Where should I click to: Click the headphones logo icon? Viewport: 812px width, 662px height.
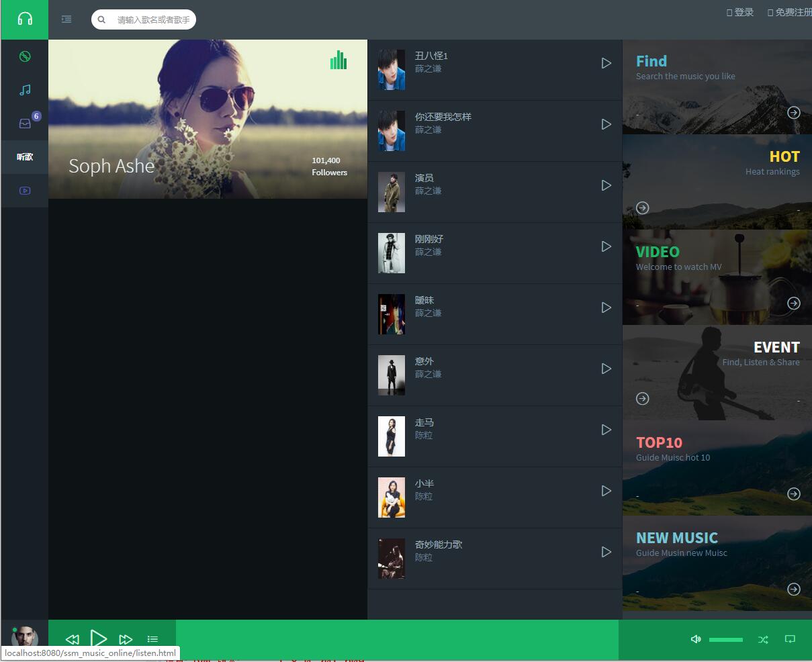25,19
